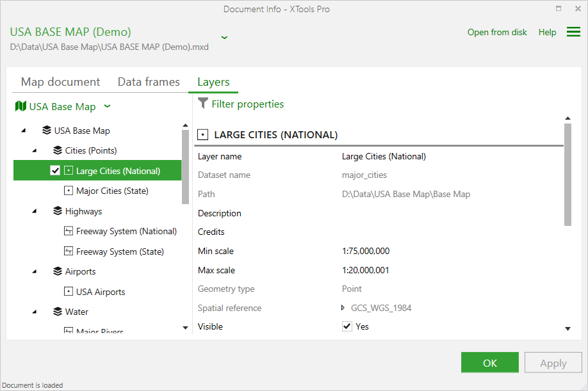588x391 pixels.
Task: Click the Apply button
Action: [x=553, y=363]
